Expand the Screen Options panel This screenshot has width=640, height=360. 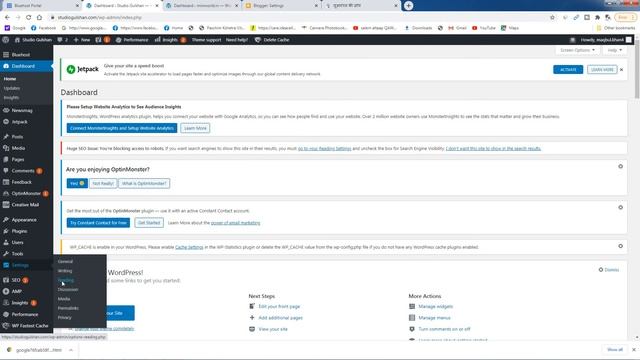(577, 50)
